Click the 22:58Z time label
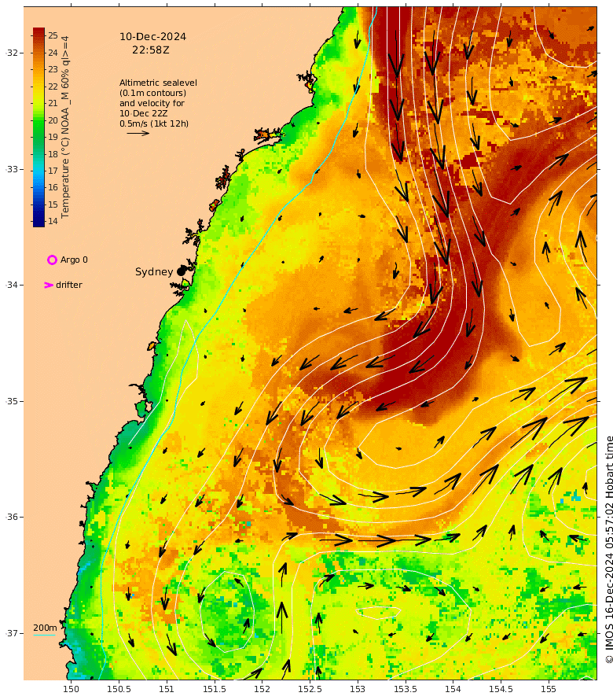This screenshot has height=700, width=613. (151, 50)
